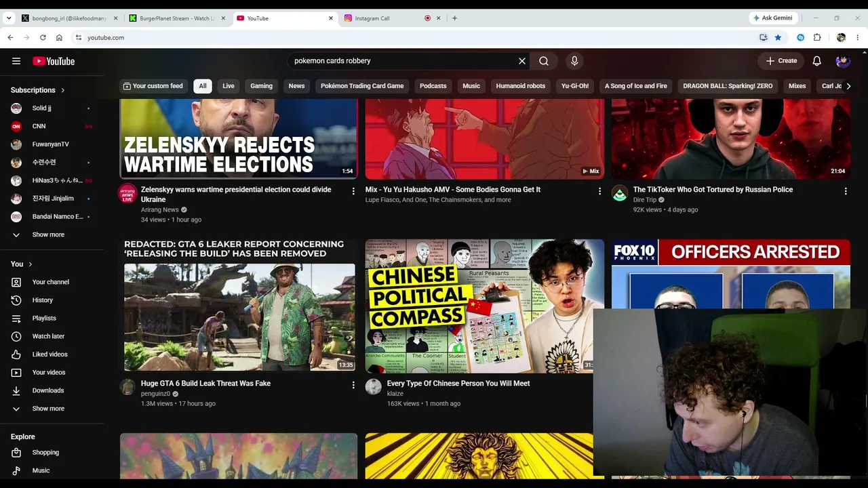Open options menu for the Zelenskyy video
Viewport: 868px width, 488px height.
[x=353, y=192]
